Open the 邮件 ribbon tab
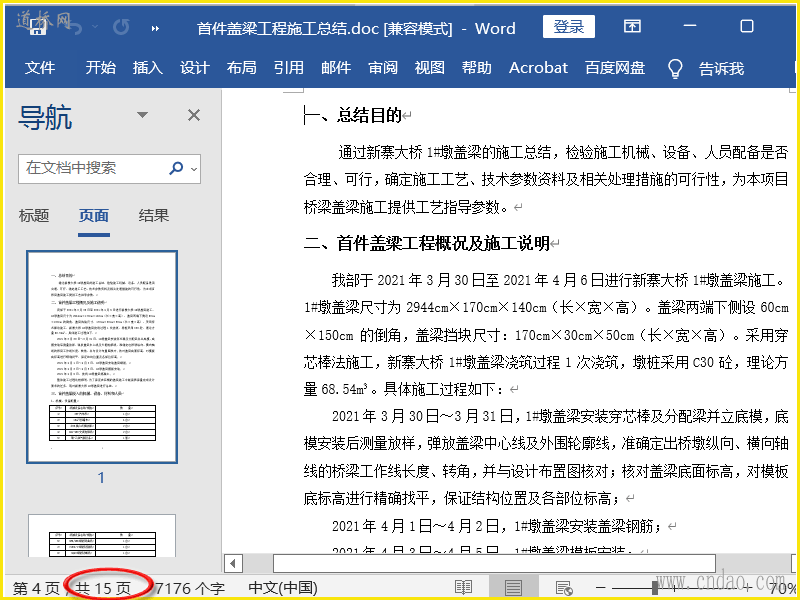This screenshot has height=600, width=800. [336, 67]
